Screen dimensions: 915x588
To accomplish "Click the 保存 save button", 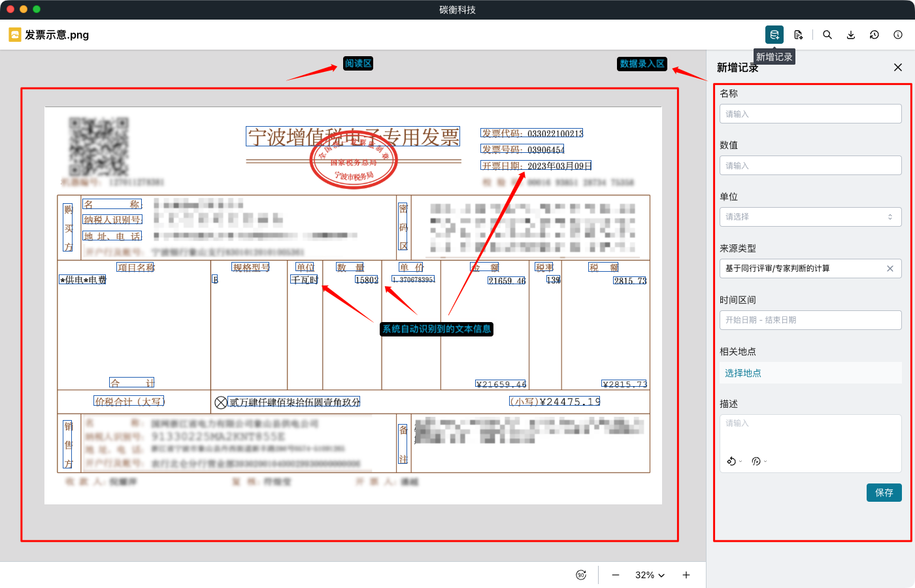I will 884,493.
